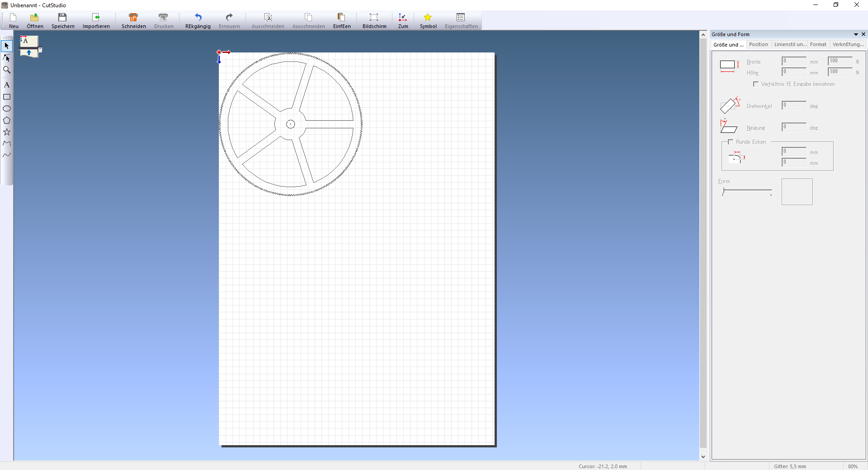
Task: Click the Importieren toolbar button
Action: (x=96, y=21)
